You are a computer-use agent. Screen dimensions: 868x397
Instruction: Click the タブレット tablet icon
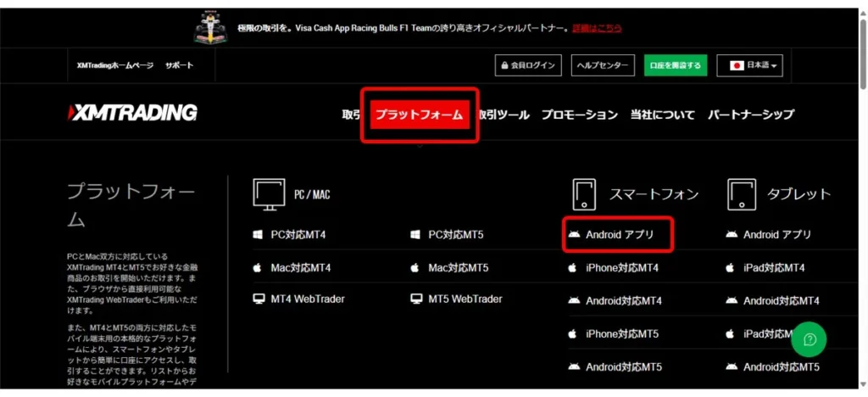coord(741,194)
